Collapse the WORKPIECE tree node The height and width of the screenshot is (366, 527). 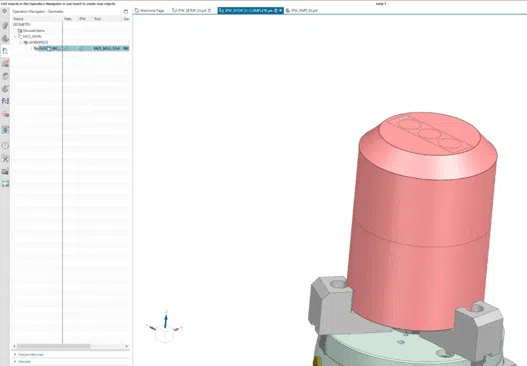point(21,42)
